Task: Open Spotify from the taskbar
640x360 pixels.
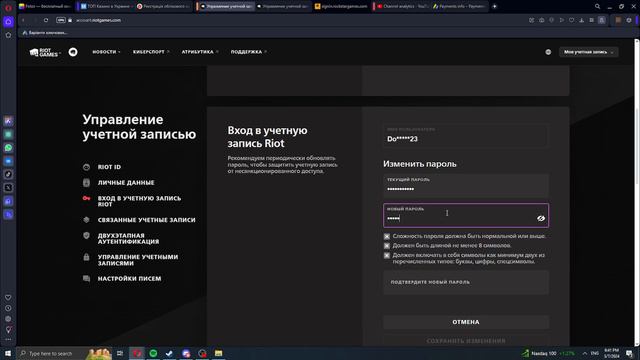Action: [153, 353]
